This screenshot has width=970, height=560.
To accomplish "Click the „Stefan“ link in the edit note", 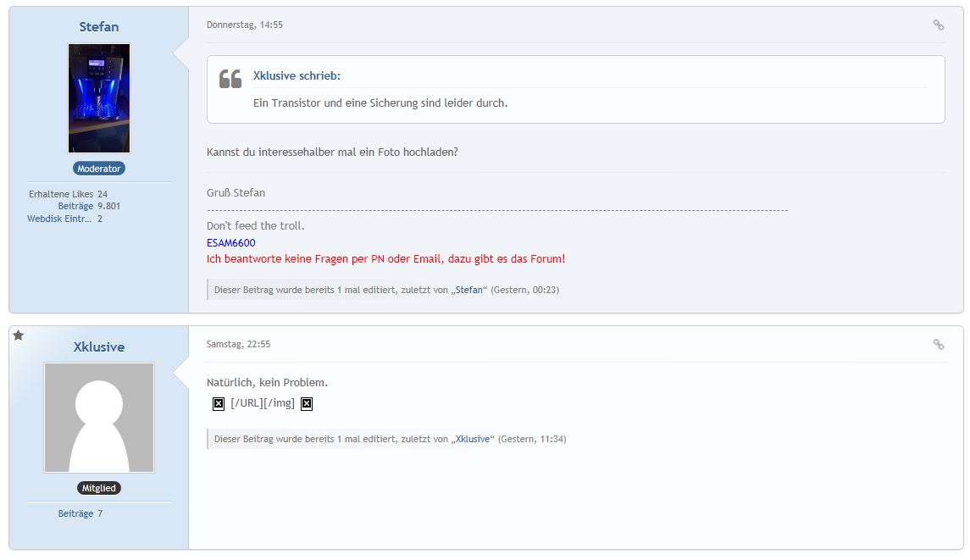I will click(470, 290).
